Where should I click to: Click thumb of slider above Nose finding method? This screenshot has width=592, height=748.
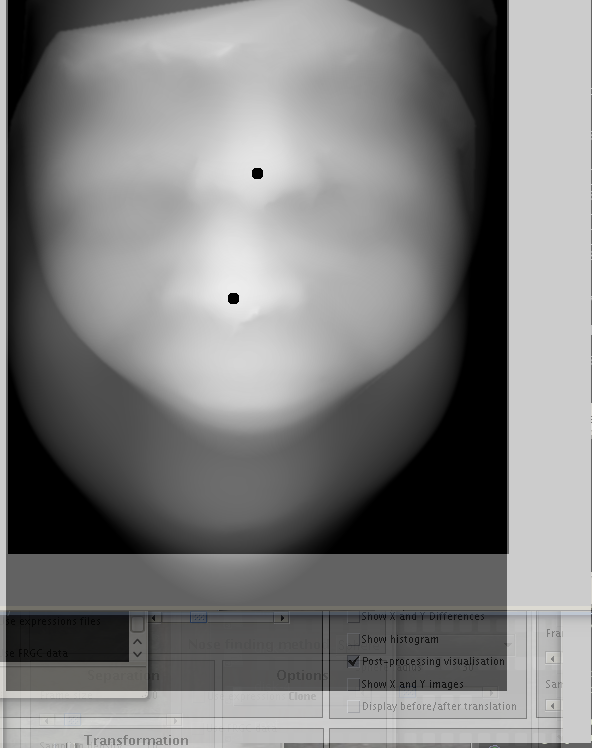pyautogui.click(x=198, y=617)
